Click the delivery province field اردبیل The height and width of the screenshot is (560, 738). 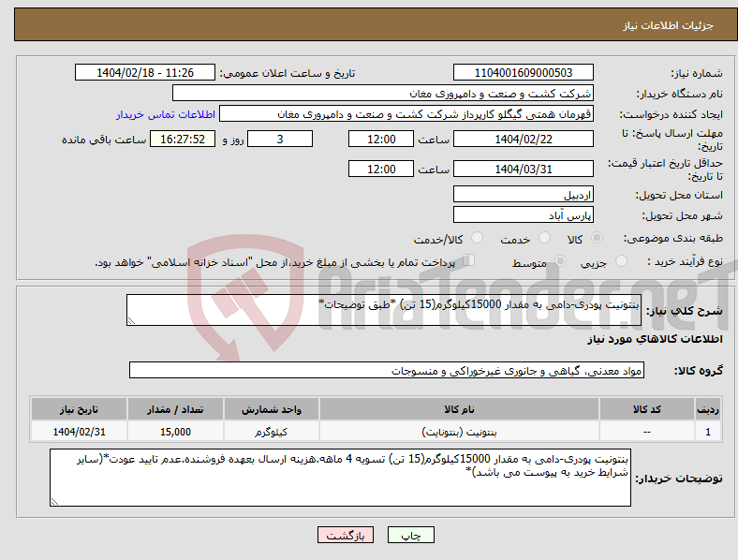pyautogui.click(x=524, y=194)
